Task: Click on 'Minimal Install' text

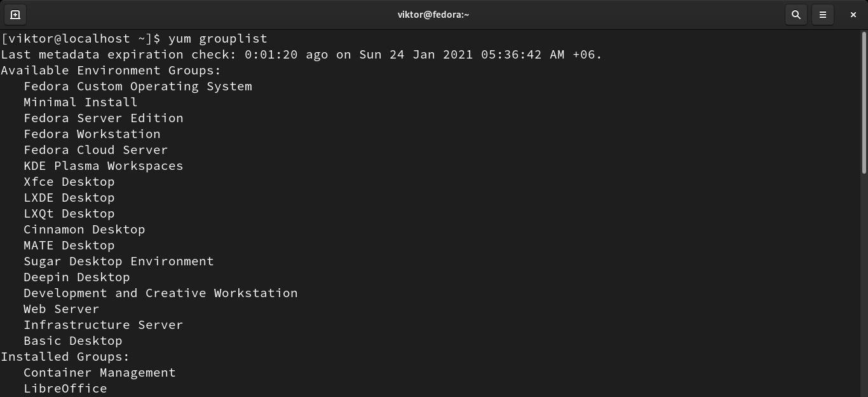Action: coord(81,102)
